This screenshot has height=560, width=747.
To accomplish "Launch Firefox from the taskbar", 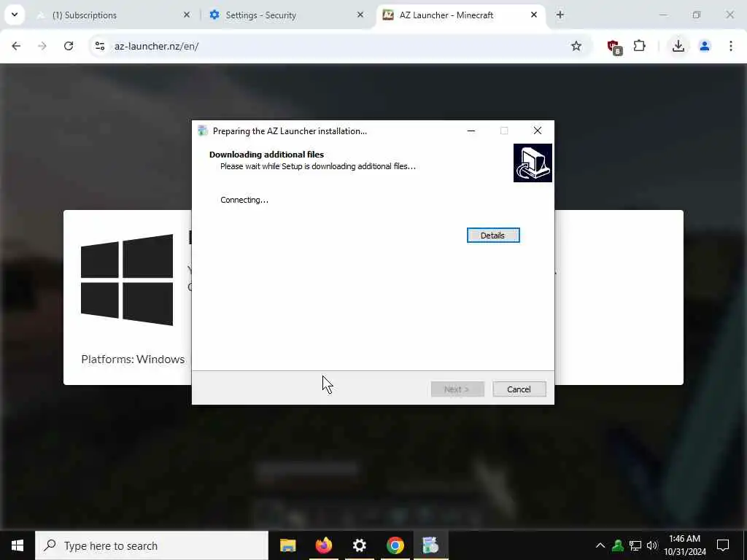I will click(323, 545).
